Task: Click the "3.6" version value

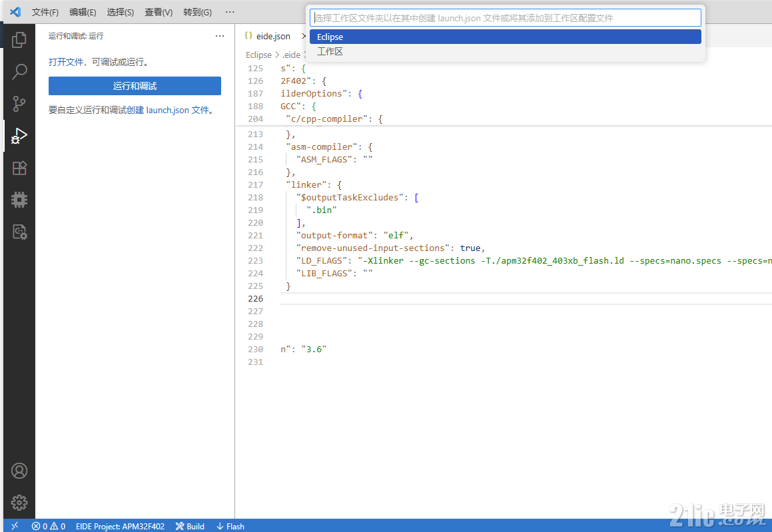Action: point(314,350)
